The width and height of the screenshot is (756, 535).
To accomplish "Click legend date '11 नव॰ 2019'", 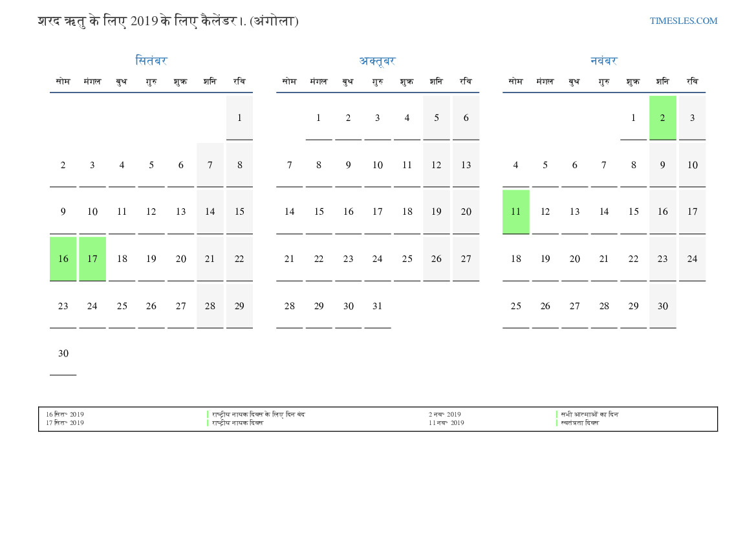I will tap(446, 423).
